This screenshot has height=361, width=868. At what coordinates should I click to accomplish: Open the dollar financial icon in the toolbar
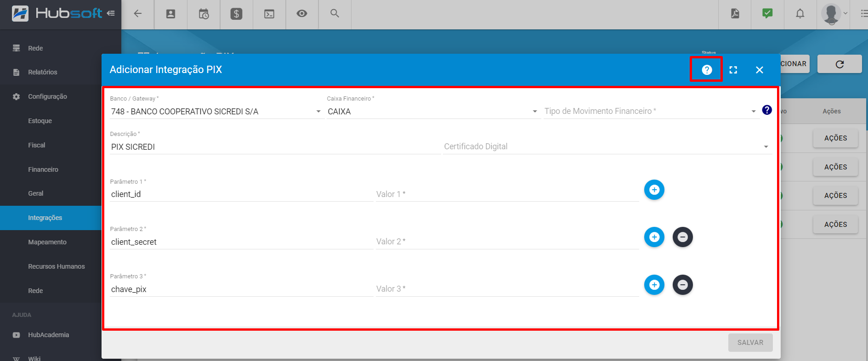(236, 14)
